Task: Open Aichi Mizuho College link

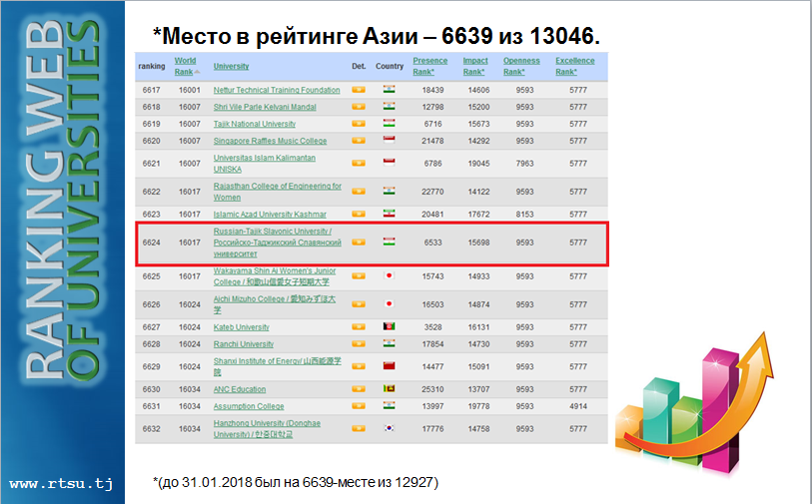Action: point(275,304)
